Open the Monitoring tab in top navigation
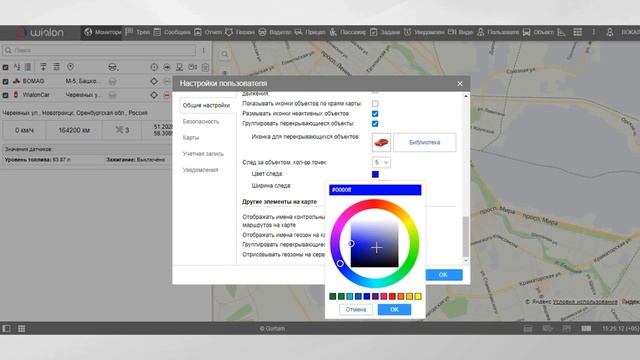The height and width of the screenshot is (360, 640). click(102, 32)
